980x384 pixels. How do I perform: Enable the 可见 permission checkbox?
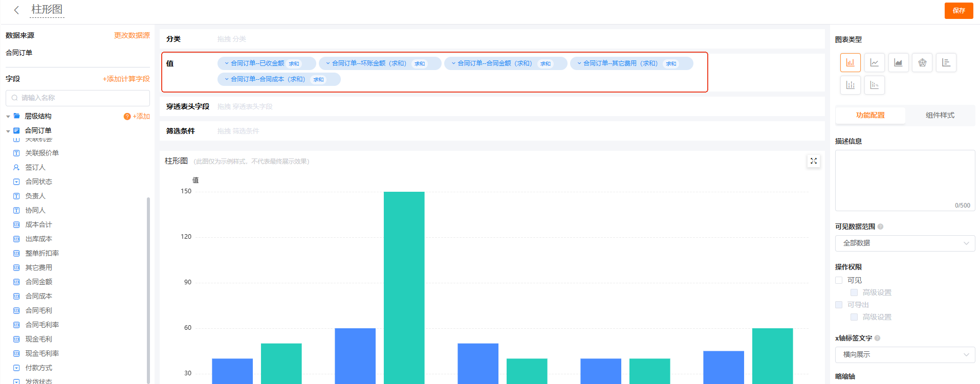click(839, 280)
